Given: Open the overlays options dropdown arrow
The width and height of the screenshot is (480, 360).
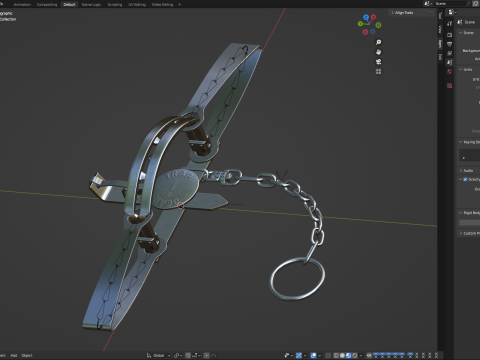Looking at the screenshot, I should [x=320, y=355].
